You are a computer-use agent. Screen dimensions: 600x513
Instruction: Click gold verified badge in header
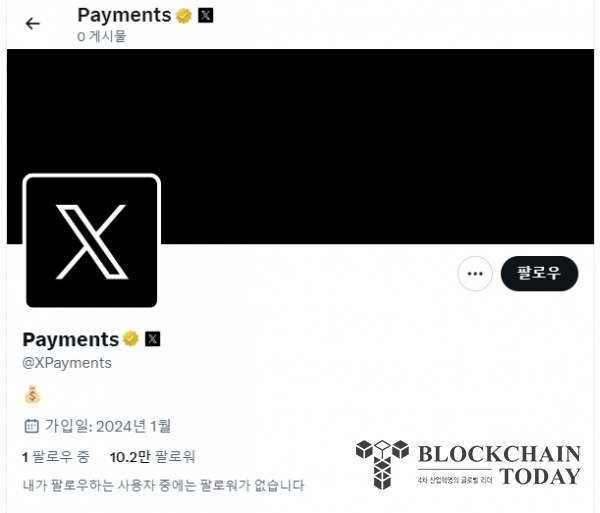tap(184, 16)
